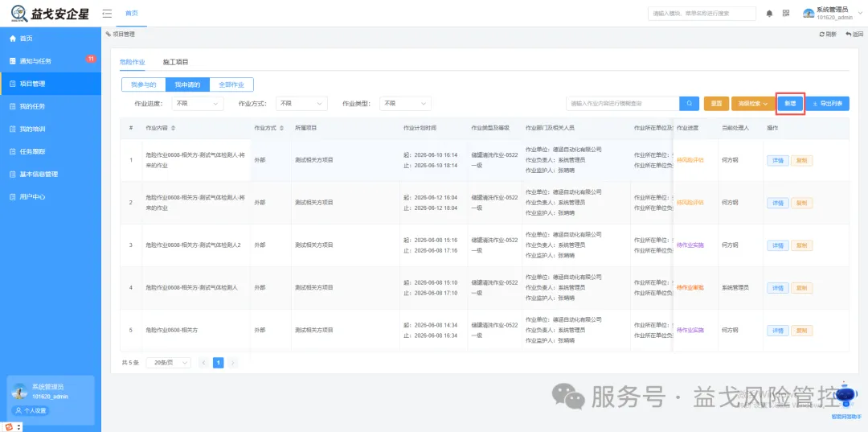Click the 项目管理 breadcrumb link icon
Viewport: 868px width, 432px height.
[108, 35]
